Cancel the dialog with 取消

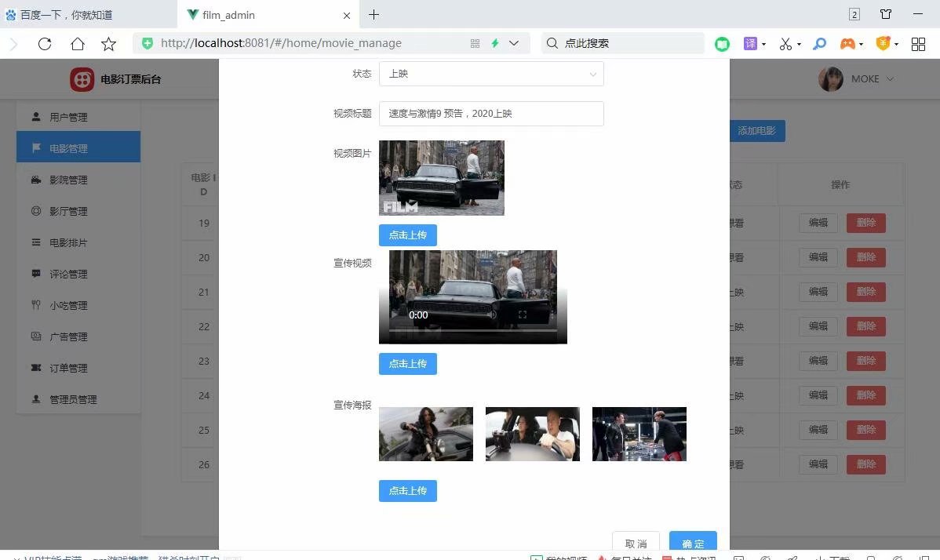(x=636, y=541)
